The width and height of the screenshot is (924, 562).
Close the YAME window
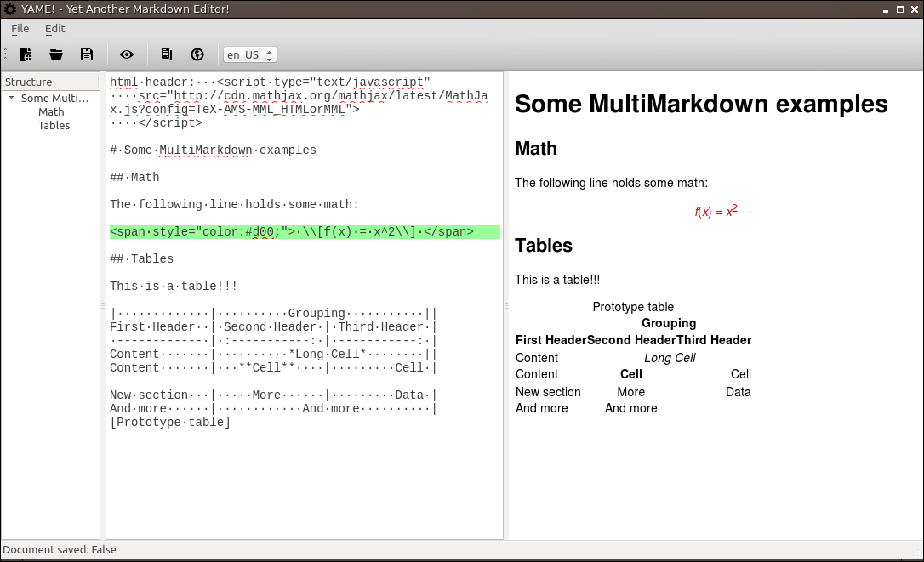pos(915,9)
